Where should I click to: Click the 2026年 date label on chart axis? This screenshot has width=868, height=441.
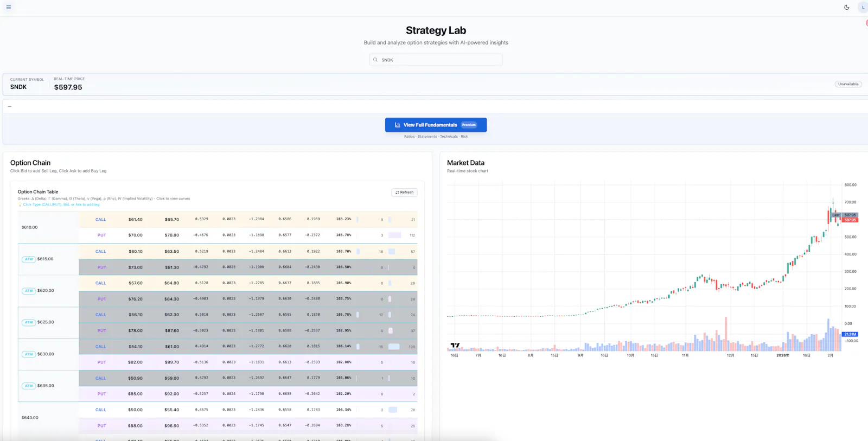[783, 355]
